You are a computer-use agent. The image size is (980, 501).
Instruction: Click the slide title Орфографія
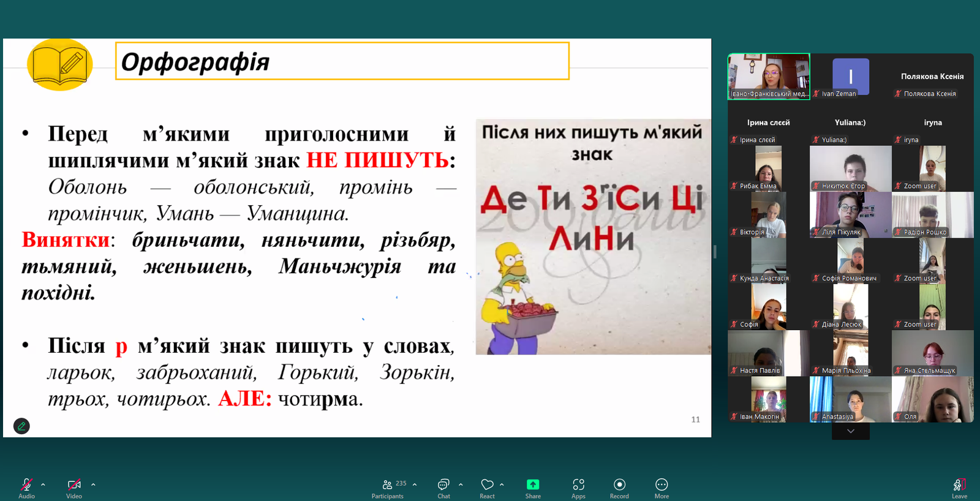click(195, 62)
